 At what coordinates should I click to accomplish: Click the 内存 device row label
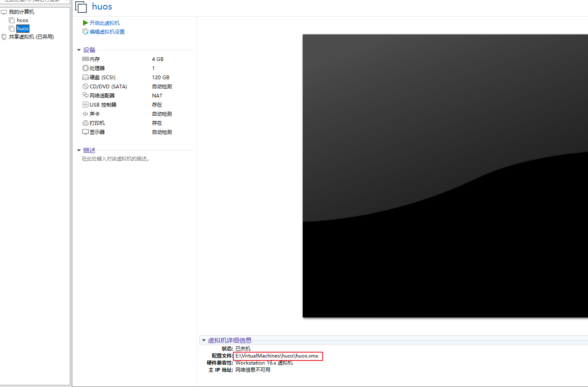(x=95, y=59)
